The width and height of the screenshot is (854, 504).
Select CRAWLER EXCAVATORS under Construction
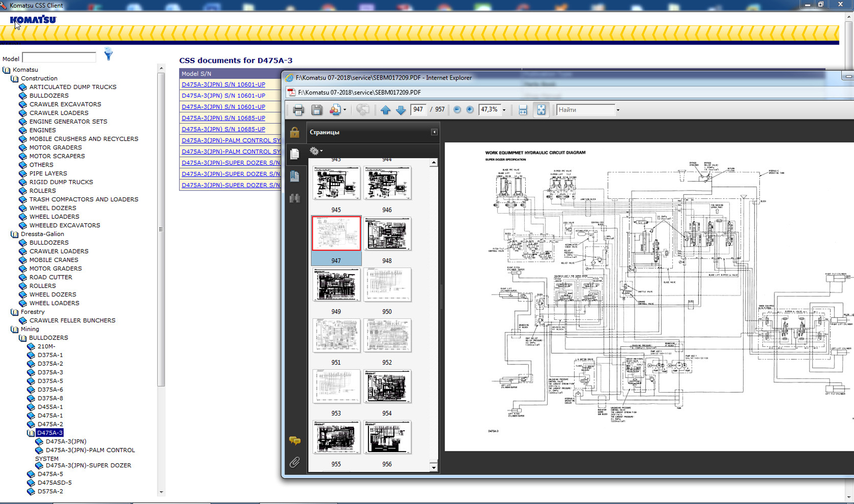(65, 104)
